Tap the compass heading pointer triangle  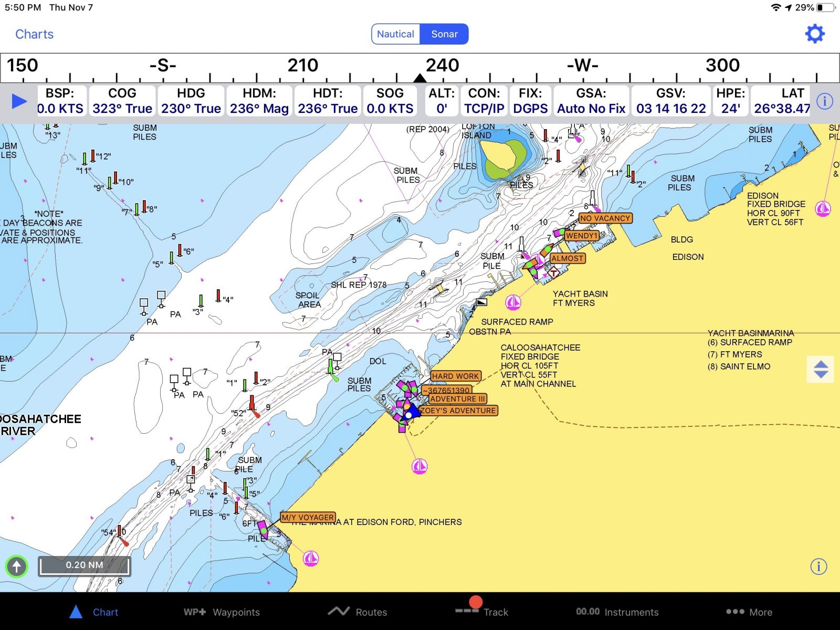point(419,78)
